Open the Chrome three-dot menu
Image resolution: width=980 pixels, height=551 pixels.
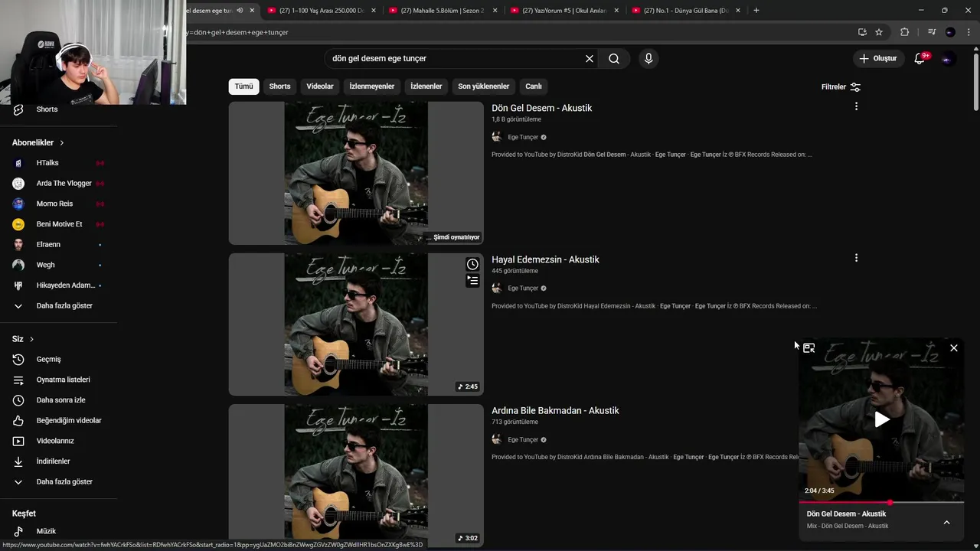tap(968, 32)
